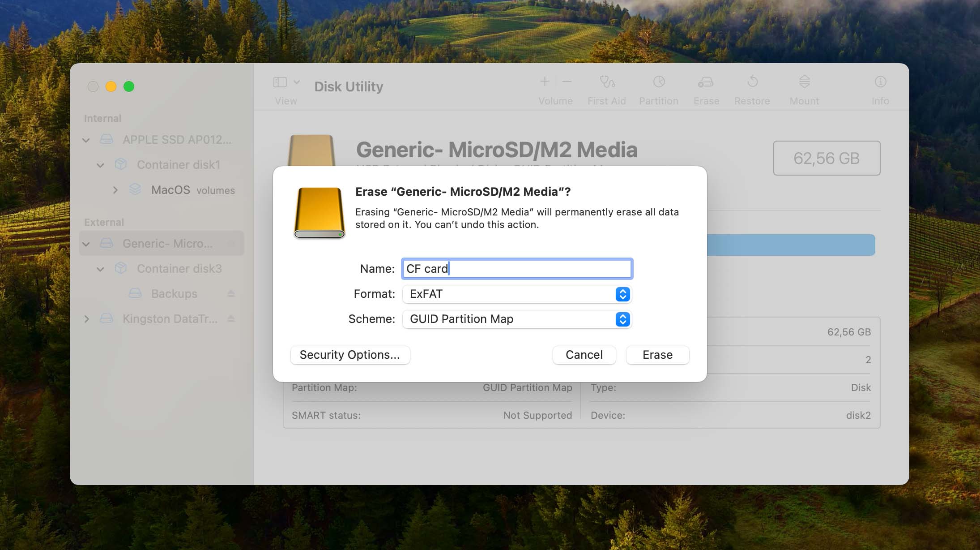This screenshot has height=550, width=980.
Task: Cancel the erase dialog
Action: point(584,355)
